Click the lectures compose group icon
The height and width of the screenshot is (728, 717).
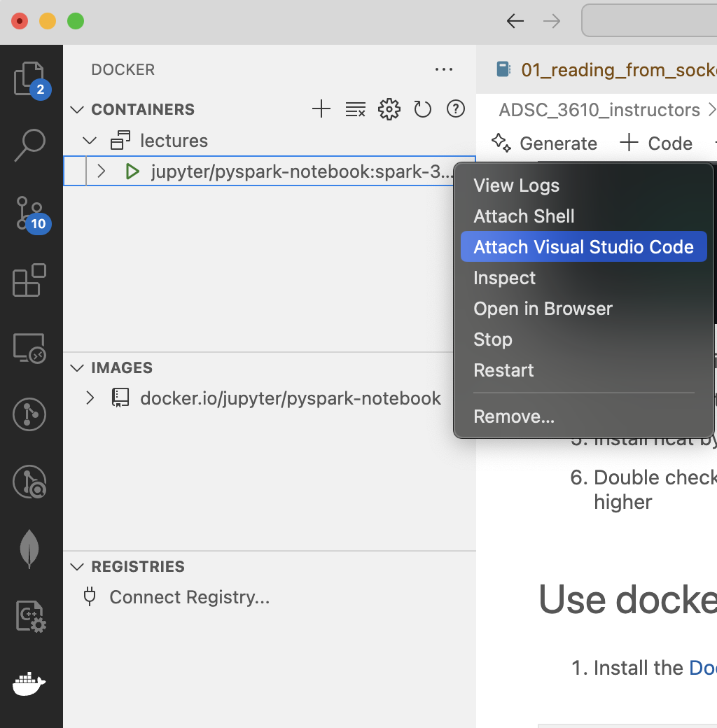(120, 140)
